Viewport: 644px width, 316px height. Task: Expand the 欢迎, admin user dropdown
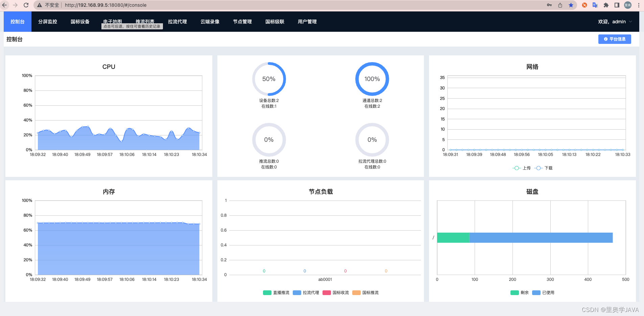pos(615,22)
